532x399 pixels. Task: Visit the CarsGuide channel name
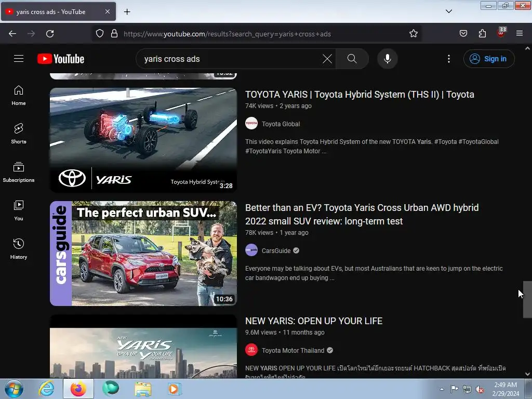click(x=276, y=251)
